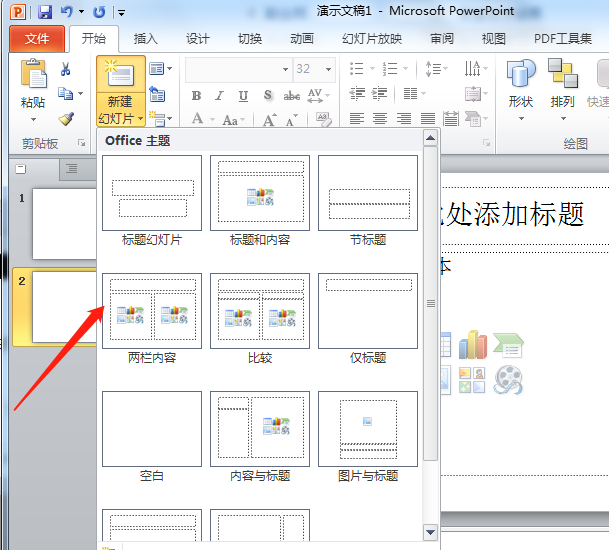This screenshot has height=550, width=609.
Task: Click the layout gallery scroll up arrow
Action: 430,138
